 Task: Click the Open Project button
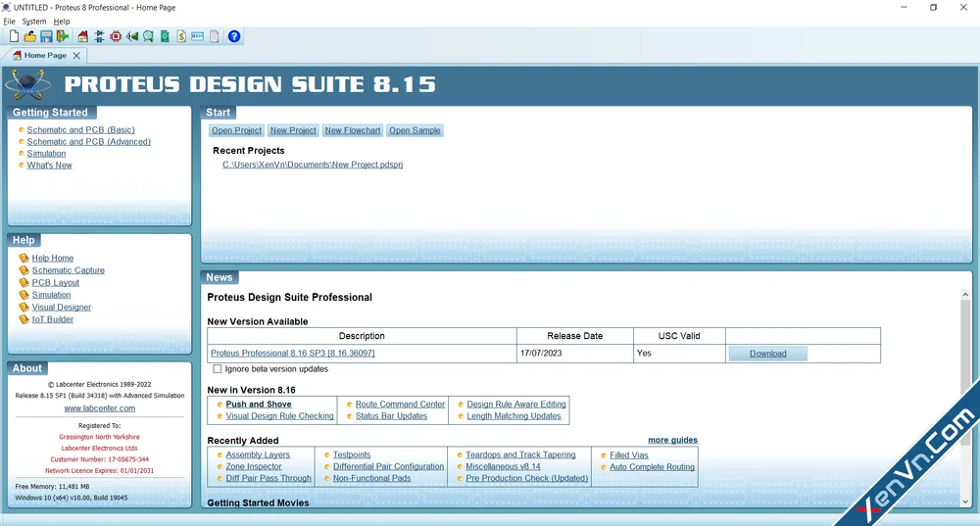click(236, 130)
